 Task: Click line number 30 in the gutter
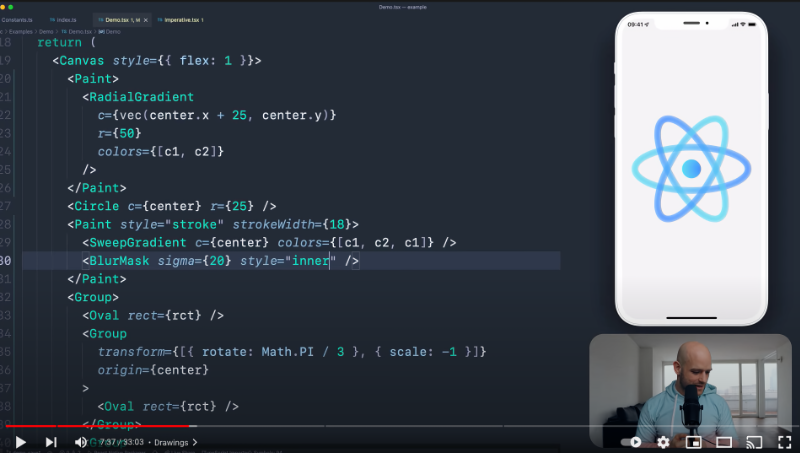tap(6, 261)
